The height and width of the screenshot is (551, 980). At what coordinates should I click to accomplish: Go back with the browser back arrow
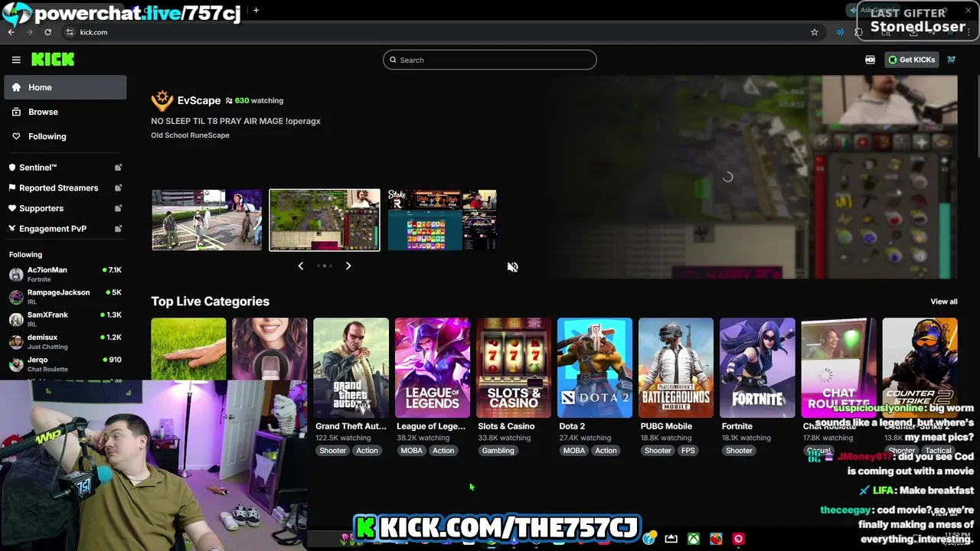click(11, 32)
